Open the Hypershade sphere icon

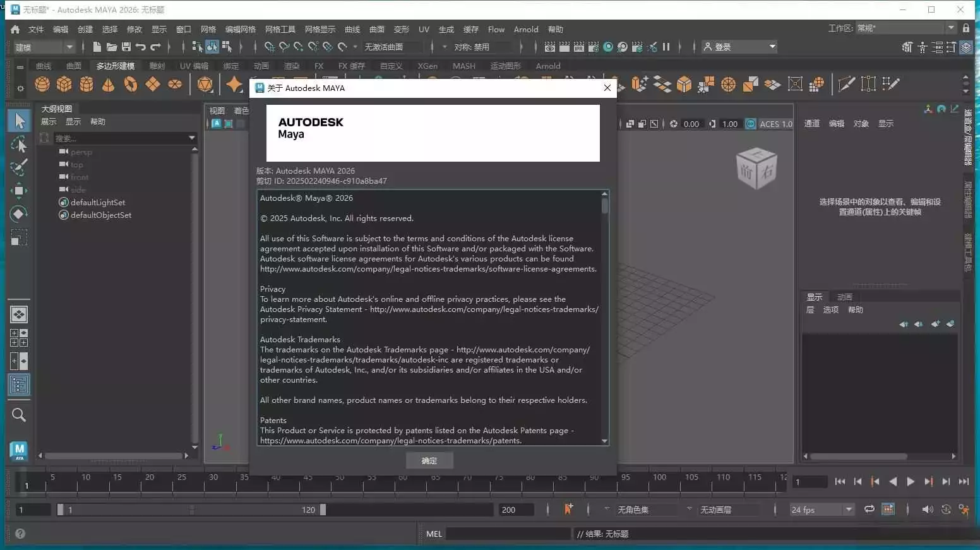point(608,47)
